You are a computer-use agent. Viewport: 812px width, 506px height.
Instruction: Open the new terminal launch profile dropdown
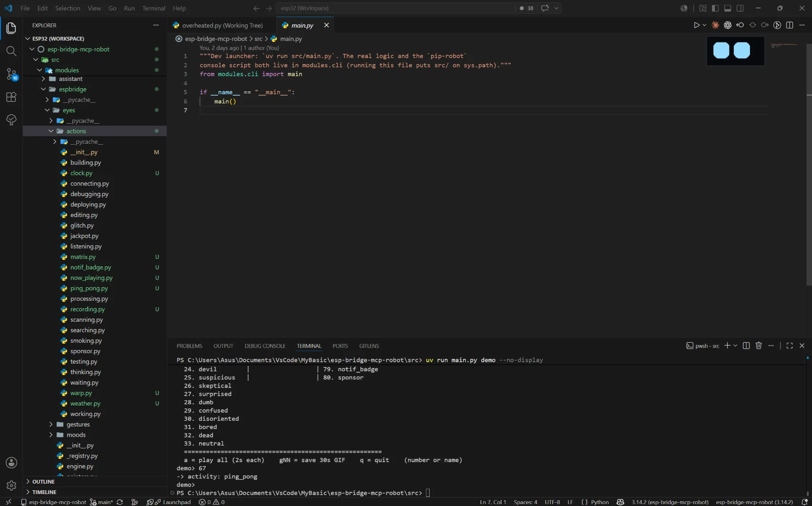[x=735, y=346]
